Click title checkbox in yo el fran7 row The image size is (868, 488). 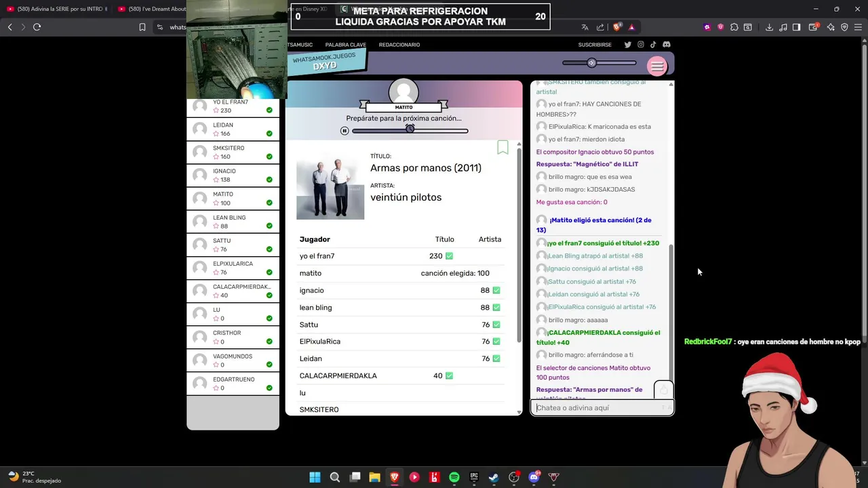[449, 256]
